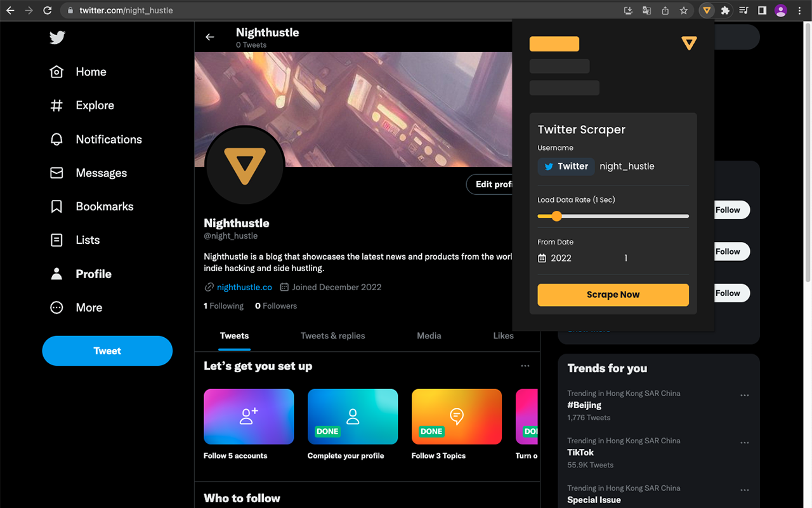Open options for #Beijing trend

pyautogui.click(x=744, y=395)
